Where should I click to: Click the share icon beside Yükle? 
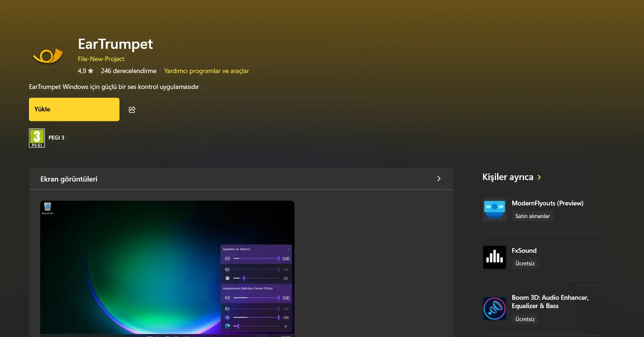point(132,110)
